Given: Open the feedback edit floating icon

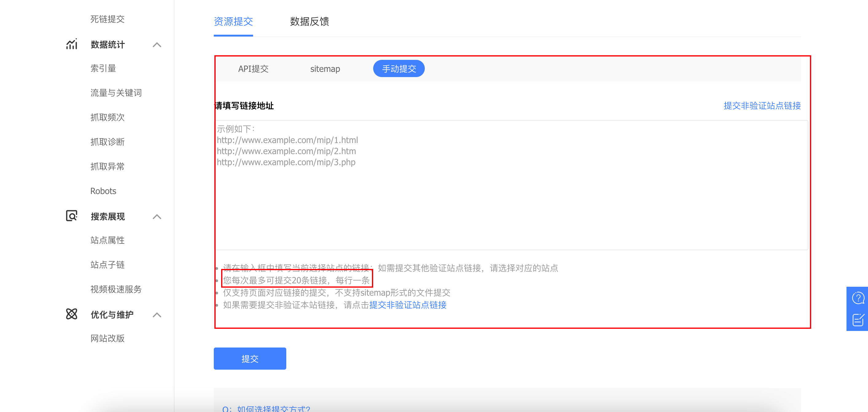Looking at the screenshot, I should [858, 320].
